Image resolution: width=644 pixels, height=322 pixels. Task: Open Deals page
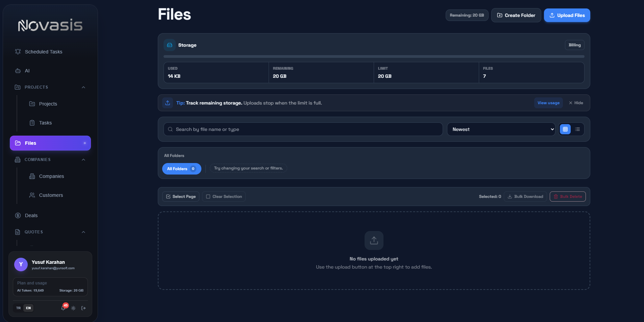point(50,215)
